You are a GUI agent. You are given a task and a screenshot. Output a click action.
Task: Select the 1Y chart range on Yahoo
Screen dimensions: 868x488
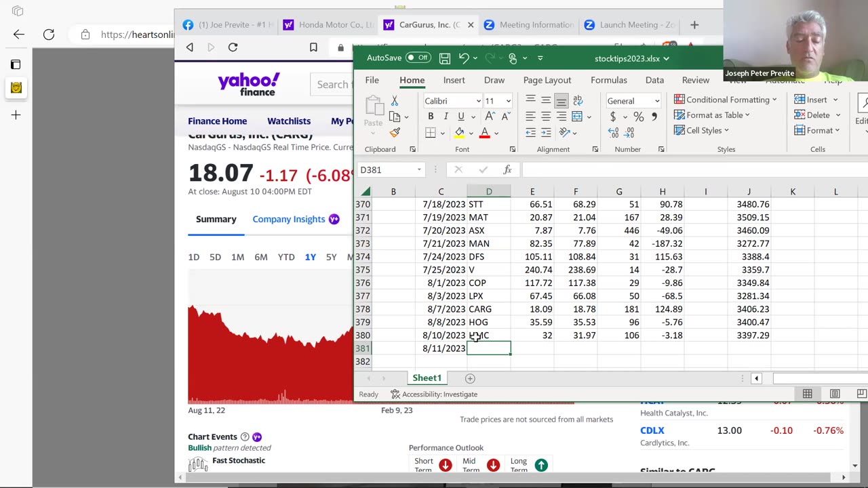pyautogui.click(x=310, y=257)
